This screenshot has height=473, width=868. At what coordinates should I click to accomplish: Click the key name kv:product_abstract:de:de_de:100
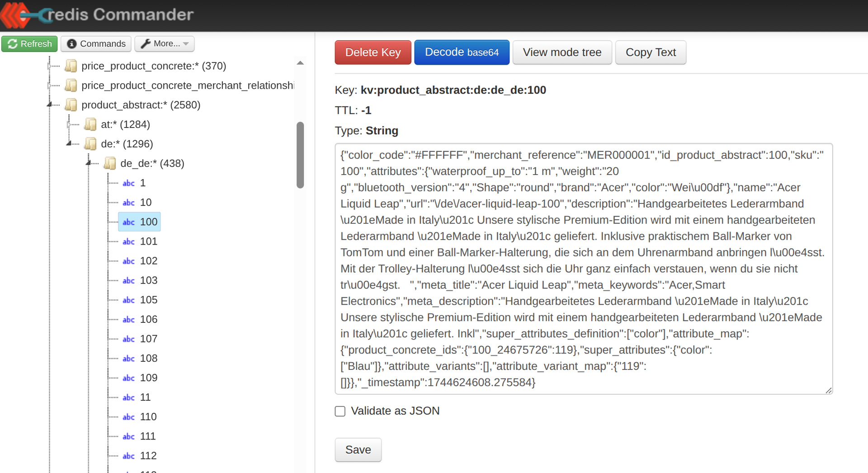point(453,90)
